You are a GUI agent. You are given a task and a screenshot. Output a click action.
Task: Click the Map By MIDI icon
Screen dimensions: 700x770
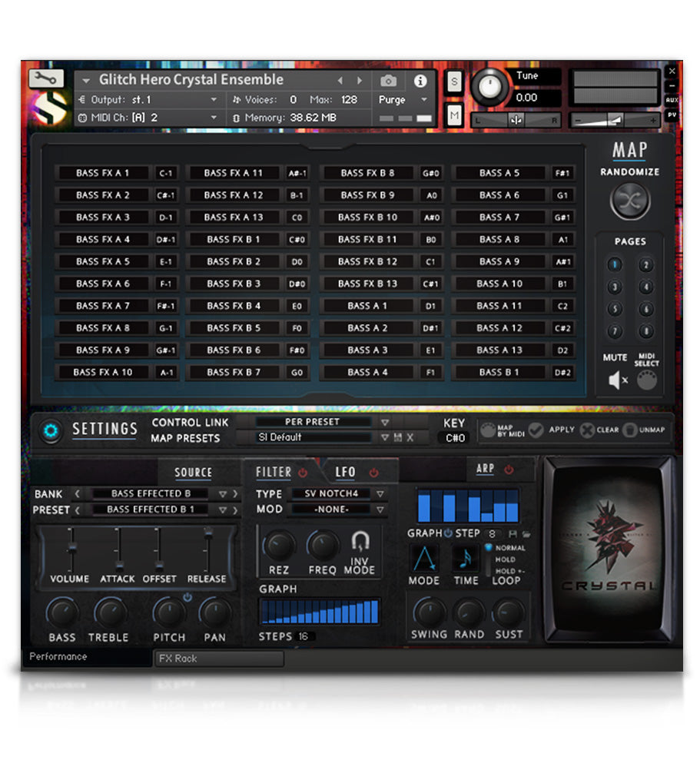489,430
